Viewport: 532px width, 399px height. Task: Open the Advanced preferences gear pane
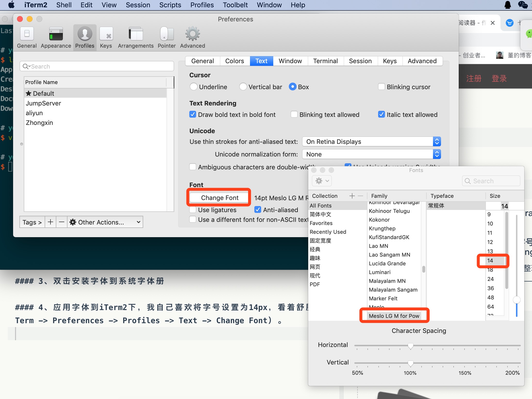(x=192, y=38)
